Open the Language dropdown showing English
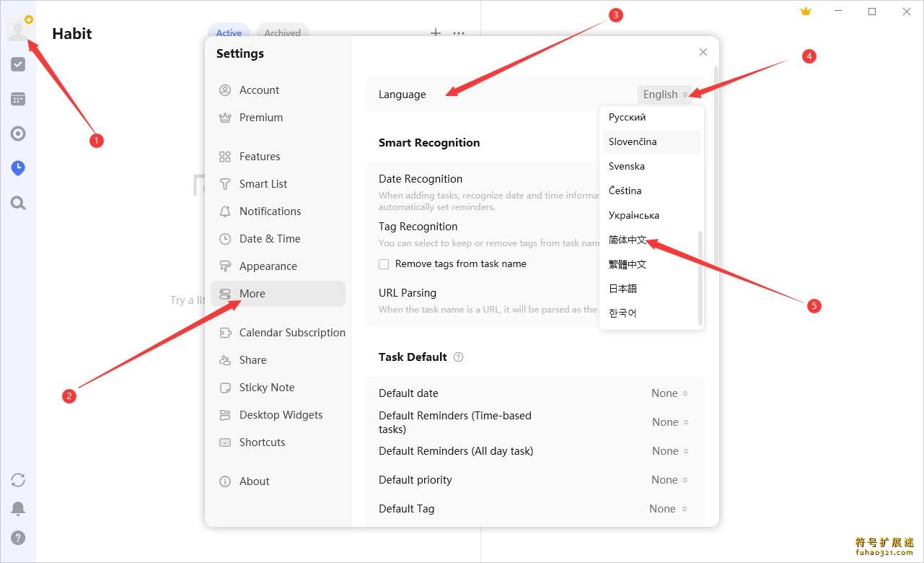Screen dimensions: 924x563 (x=664, y=95)
